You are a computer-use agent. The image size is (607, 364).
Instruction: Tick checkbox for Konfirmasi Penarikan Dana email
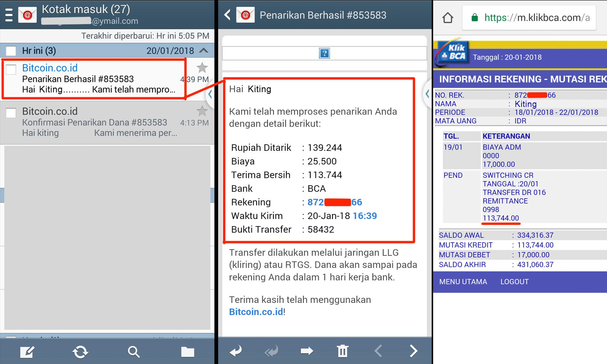point(11,113)
